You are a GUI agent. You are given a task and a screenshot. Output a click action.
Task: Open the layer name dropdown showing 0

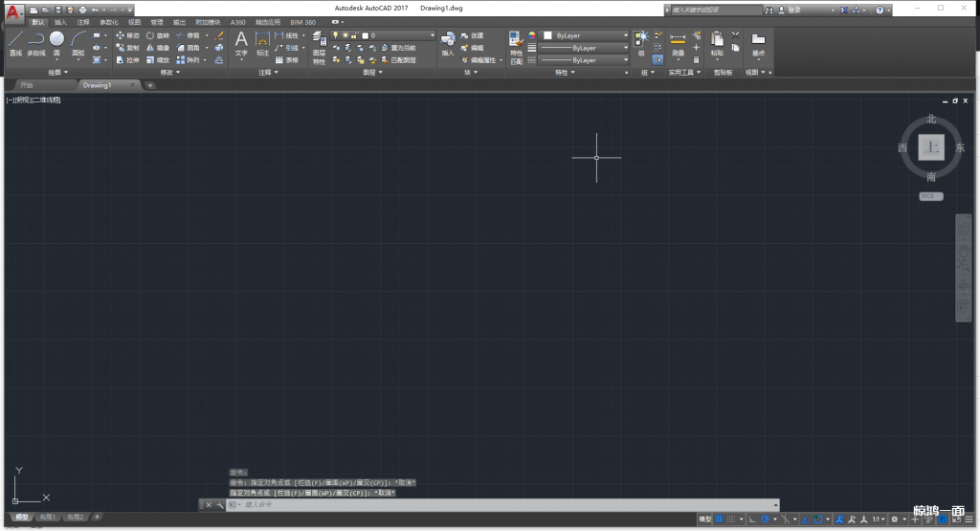(x=400, y=35)
